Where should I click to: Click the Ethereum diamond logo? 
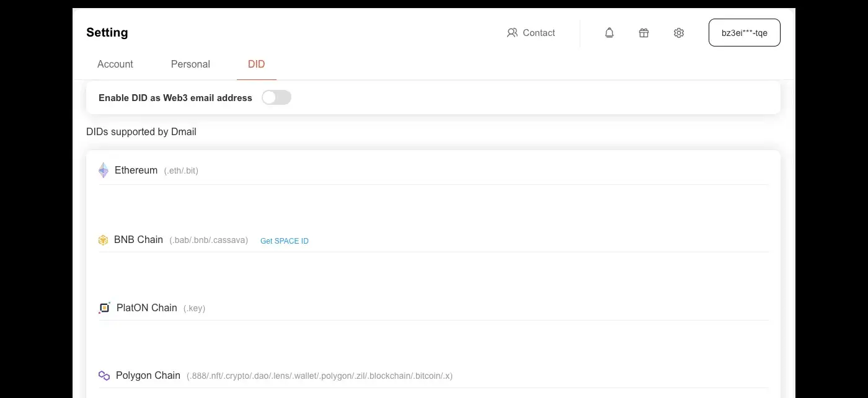(x=104, y=170)
